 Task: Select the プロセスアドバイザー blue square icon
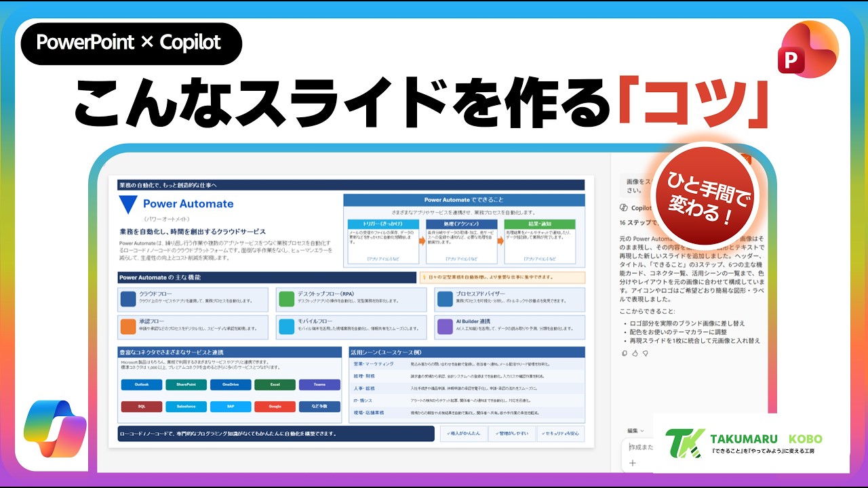(445, 299)
